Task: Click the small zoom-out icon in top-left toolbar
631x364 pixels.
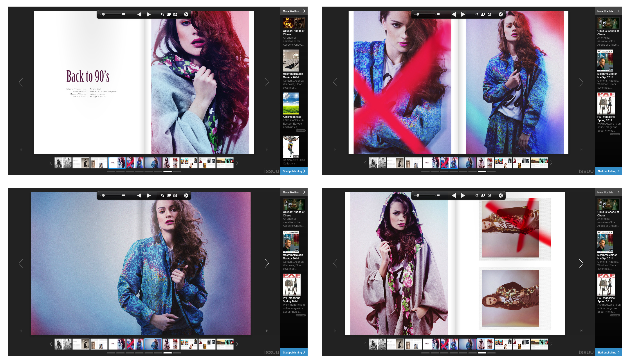Action: click(x=100, y=14)
